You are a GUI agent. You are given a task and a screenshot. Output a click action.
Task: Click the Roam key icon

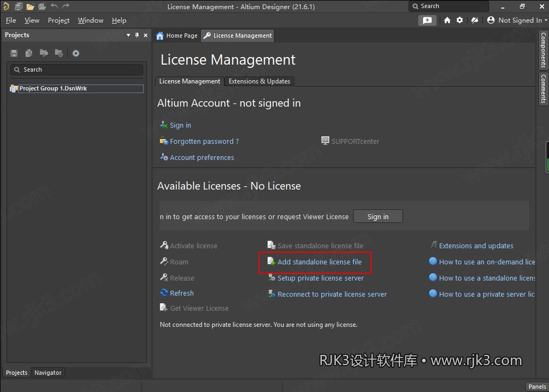pos(164,261)
